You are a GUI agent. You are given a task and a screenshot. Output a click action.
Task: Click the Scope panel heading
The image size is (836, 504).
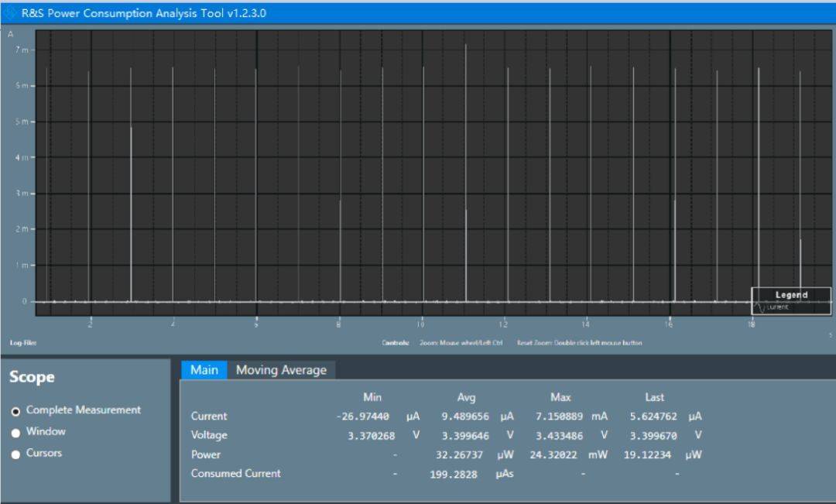click(32, 377)
